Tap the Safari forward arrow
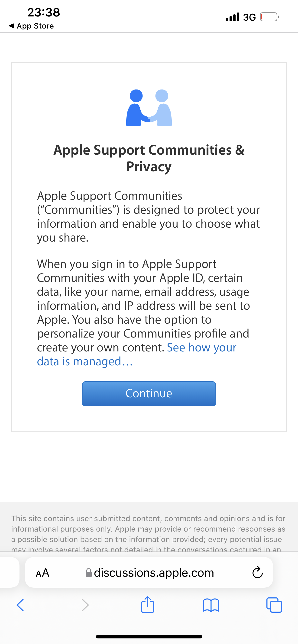 pyautogui.click(x=85, y=605)
